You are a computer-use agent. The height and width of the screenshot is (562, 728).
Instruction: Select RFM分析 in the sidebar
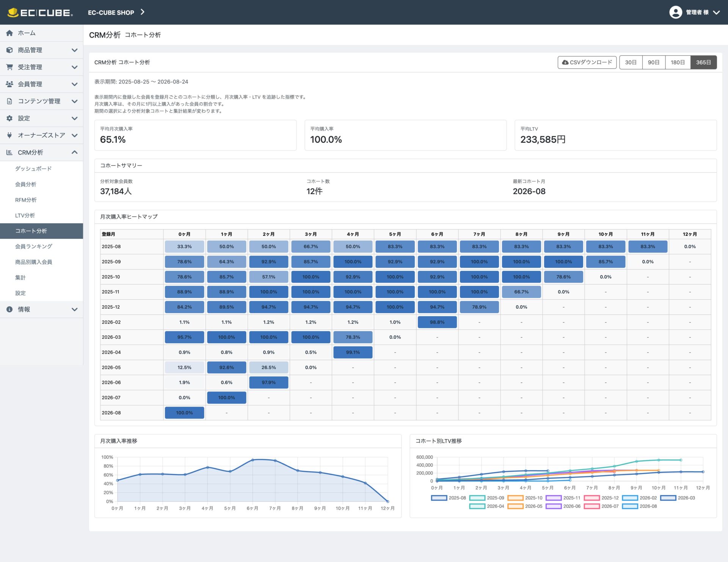coord(42,200)
